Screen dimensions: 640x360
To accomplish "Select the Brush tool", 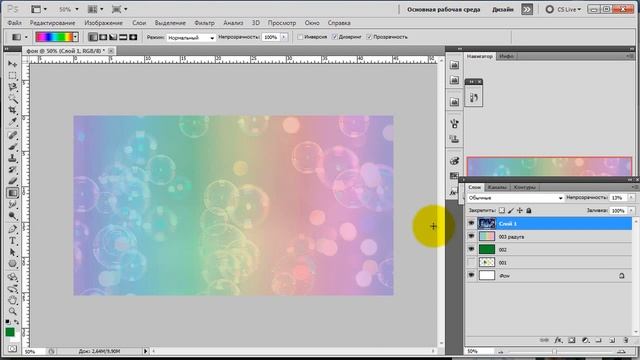I will click(12, 147).
